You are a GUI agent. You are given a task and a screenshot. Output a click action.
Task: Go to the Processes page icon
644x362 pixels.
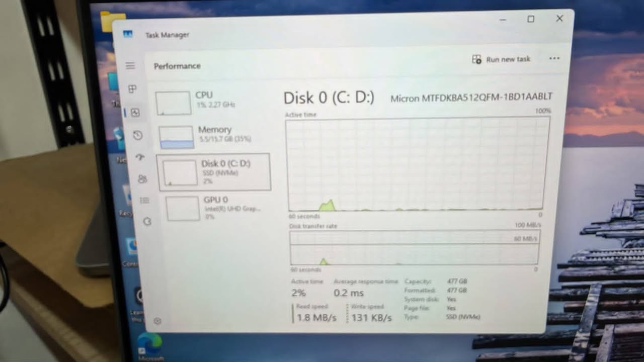pyautogui.click(x=132, y=89)
